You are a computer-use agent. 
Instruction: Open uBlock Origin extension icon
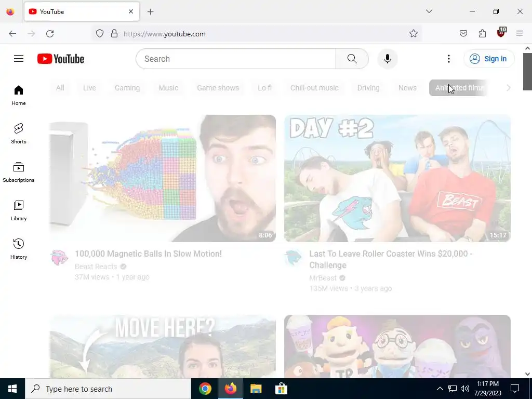tap(501, 33)
